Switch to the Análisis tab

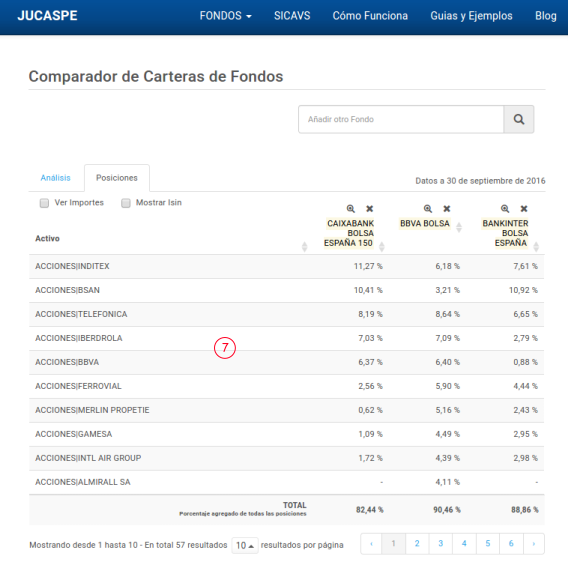pyautogui.click(x=55, y=178)
